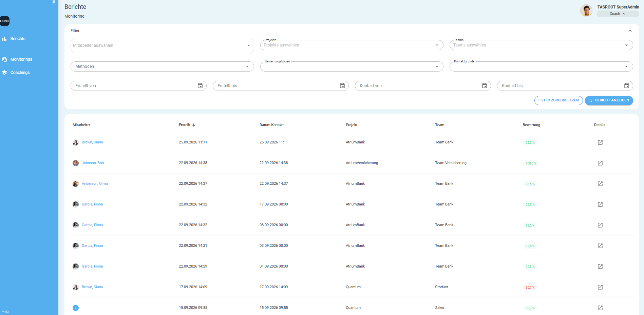Open calendar picker for Kontakt bis
This screenshot has width=644, height=315.
(x=627, y=86)
